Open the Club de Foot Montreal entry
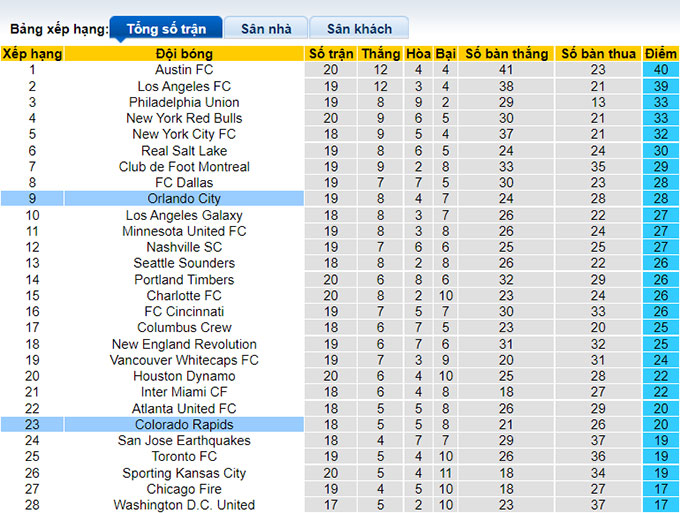This screenshot has width=680, height=513. tap(184, 167)
